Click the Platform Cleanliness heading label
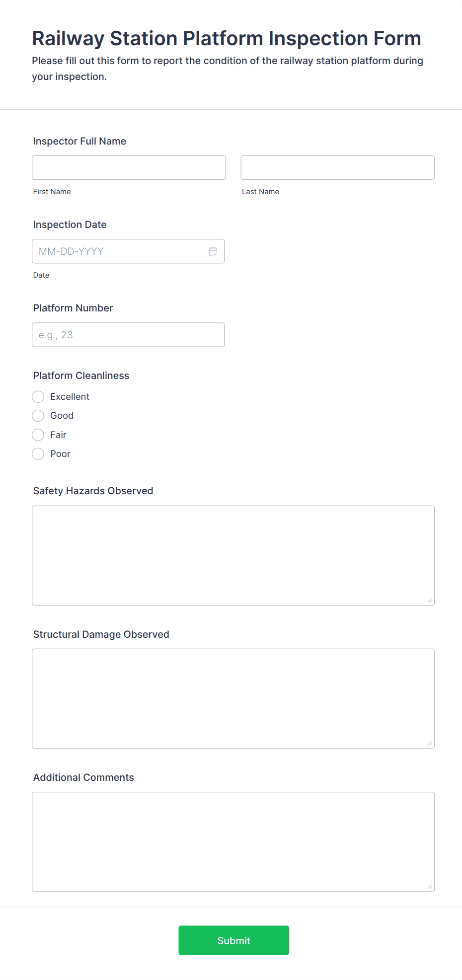Viewport: 462px width, 980px height. (81, 376)
